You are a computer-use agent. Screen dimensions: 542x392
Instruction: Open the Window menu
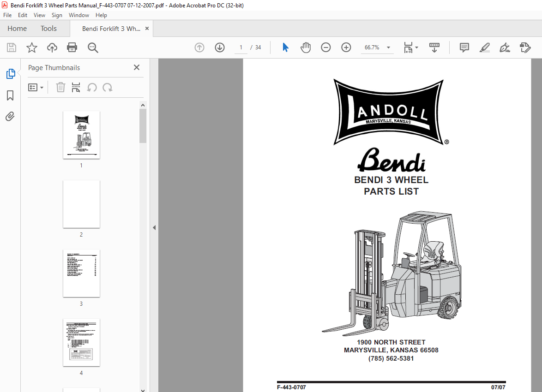(79, 15)
